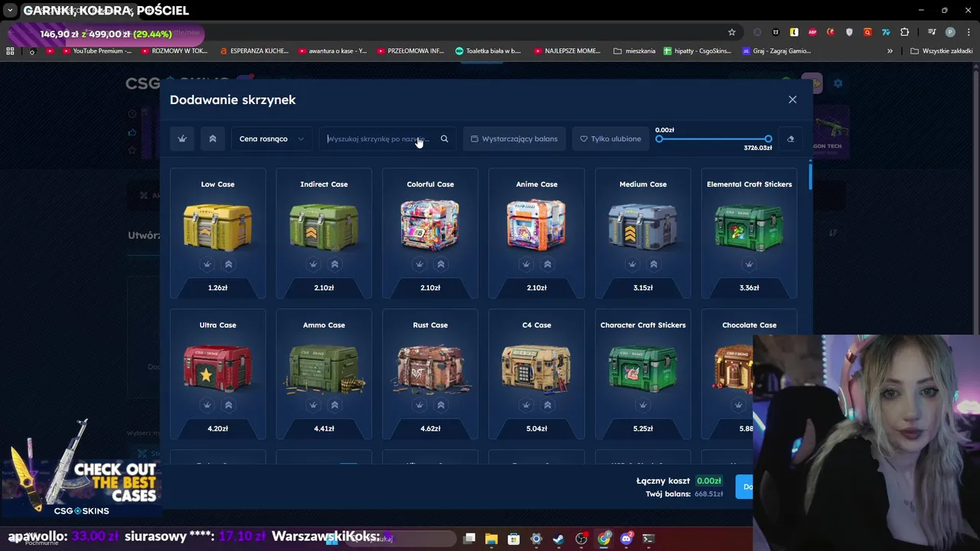Open the terminal from the taskbar
The height and width of the screenshot is (551, 980).
click(648, 539)
